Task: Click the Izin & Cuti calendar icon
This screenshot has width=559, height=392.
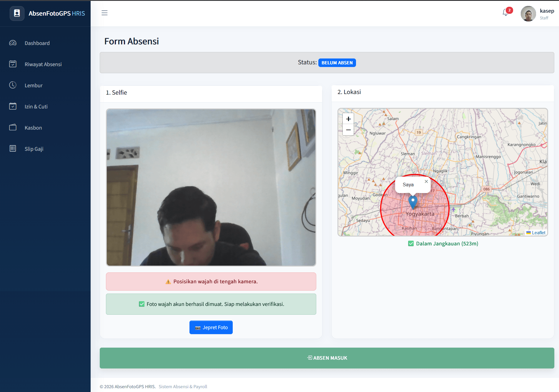Action: coord(13,106)
